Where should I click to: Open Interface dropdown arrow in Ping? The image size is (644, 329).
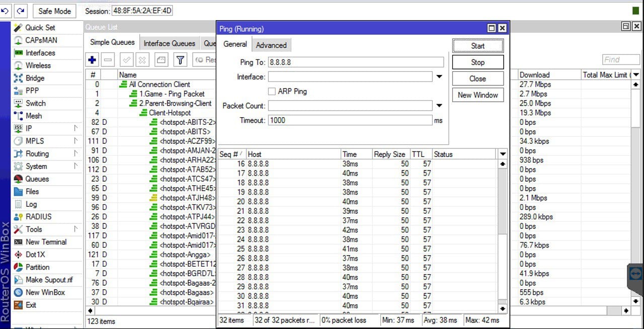[x=439, y=77]
